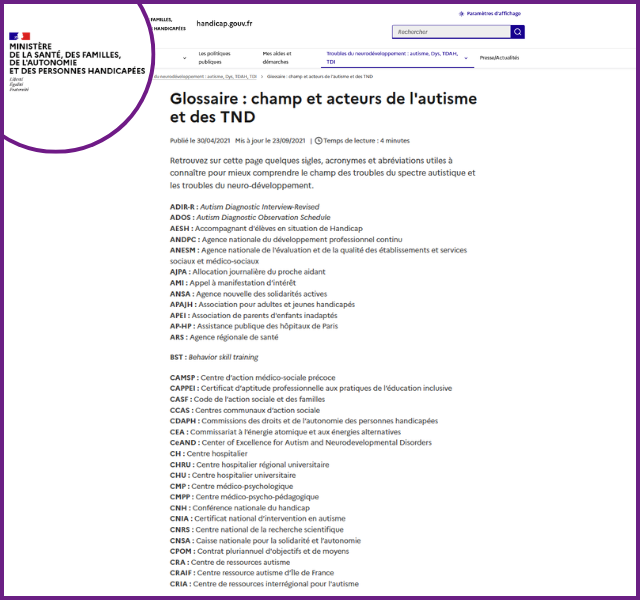
Task: Click the Ministère de la Santé logo
Action: pyautogui.click(x=77, y=61)
